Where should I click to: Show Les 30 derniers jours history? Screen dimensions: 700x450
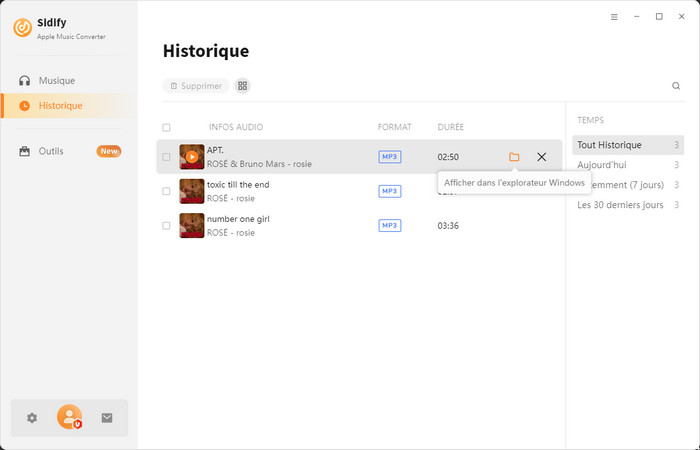coord(620,205)
